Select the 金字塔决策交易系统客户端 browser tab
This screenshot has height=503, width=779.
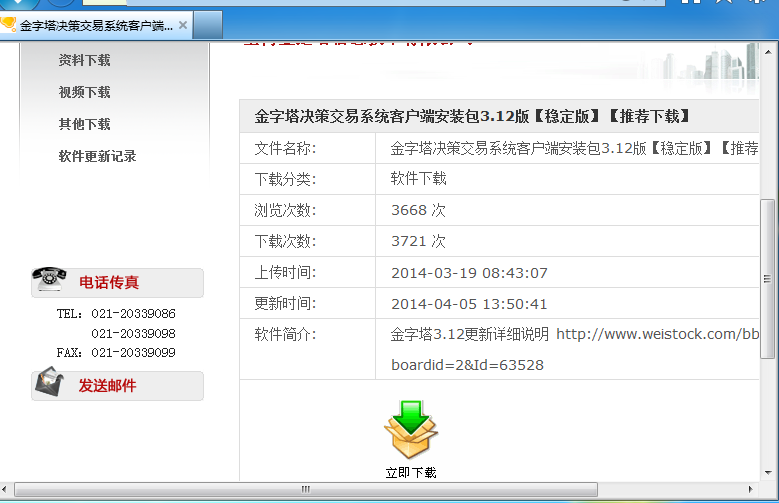[96, 25]
